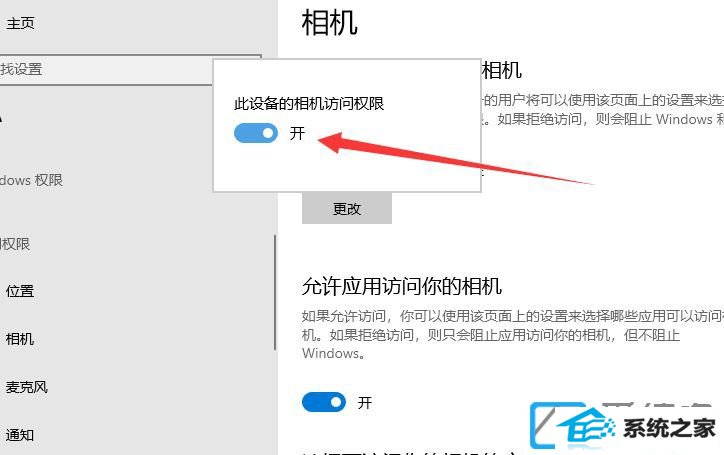
Task: Click the 开 label beside popup toggle
Action: [x=297, y=133]
